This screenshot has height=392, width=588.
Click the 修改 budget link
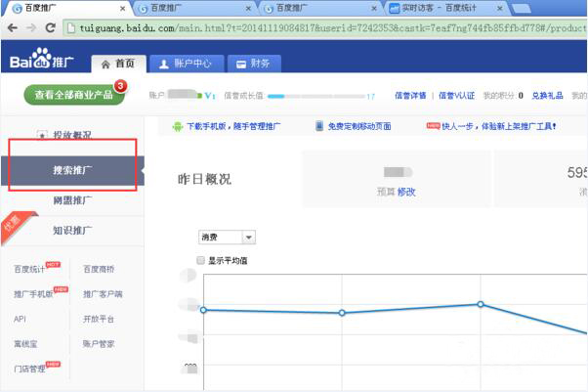(406, 192)
